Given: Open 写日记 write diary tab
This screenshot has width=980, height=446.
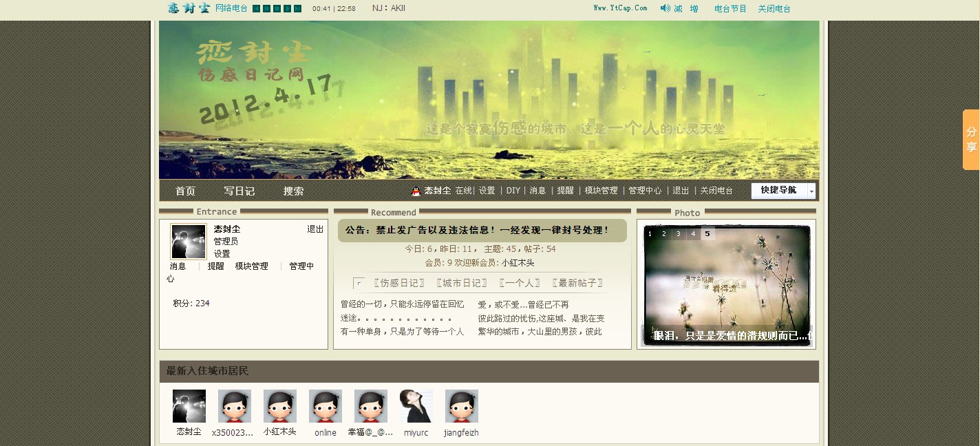Looking at the screenshot, I should [x=239, y=191].
